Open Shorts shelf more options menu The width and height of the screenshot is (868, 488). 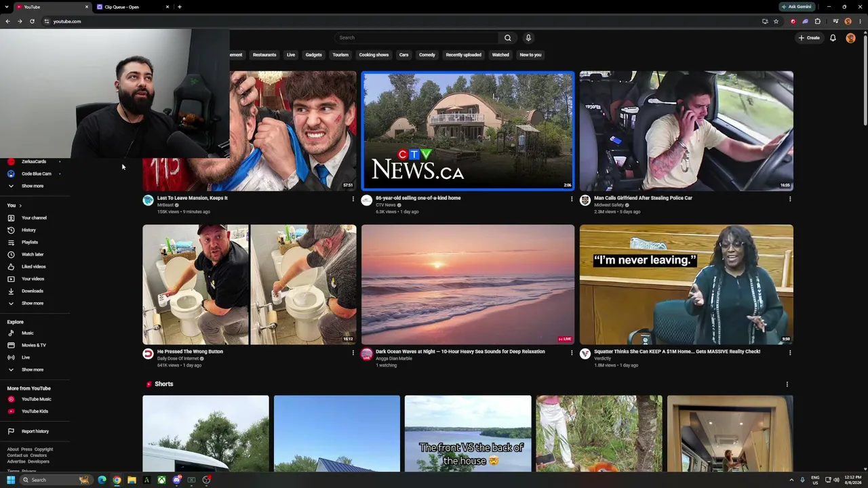787,384
